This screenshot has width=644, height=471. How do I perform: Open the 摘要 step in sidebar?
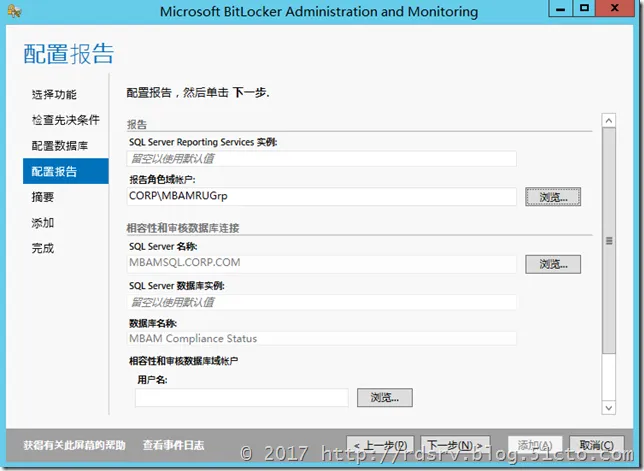tap(43, 197)
